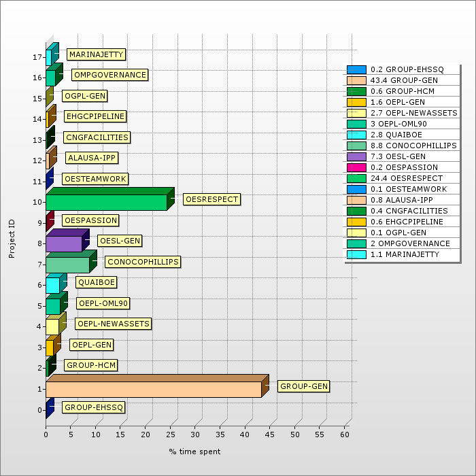Click the cyan QUAIBOE bar

click(x=52, y=285)
